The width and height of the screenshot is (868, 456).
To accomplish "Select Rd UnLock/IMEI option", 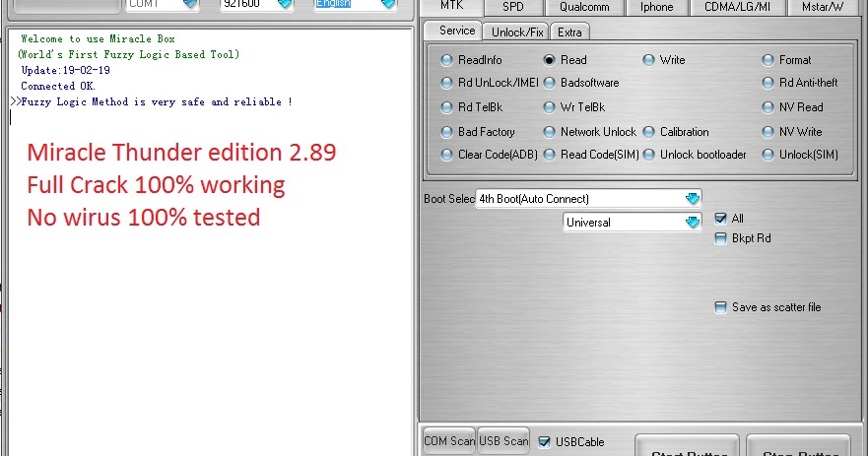I will 446,83.
